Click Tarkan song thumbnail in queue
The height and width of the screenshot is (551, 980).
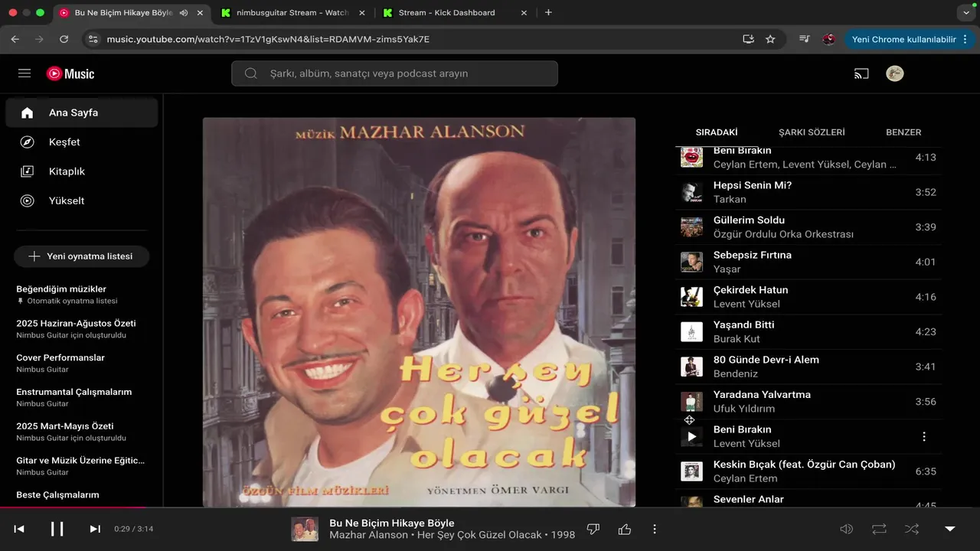(x=691, y=192)
